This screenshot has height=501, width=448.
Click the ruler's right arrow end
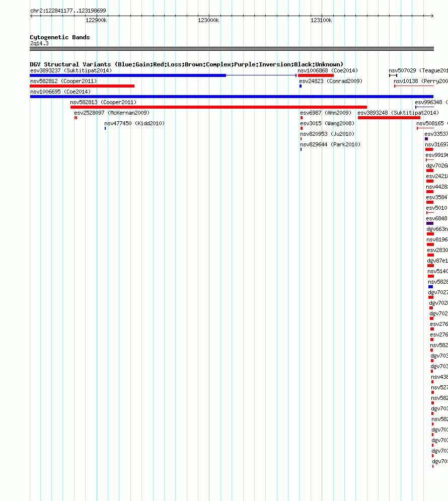click(432, 16)
